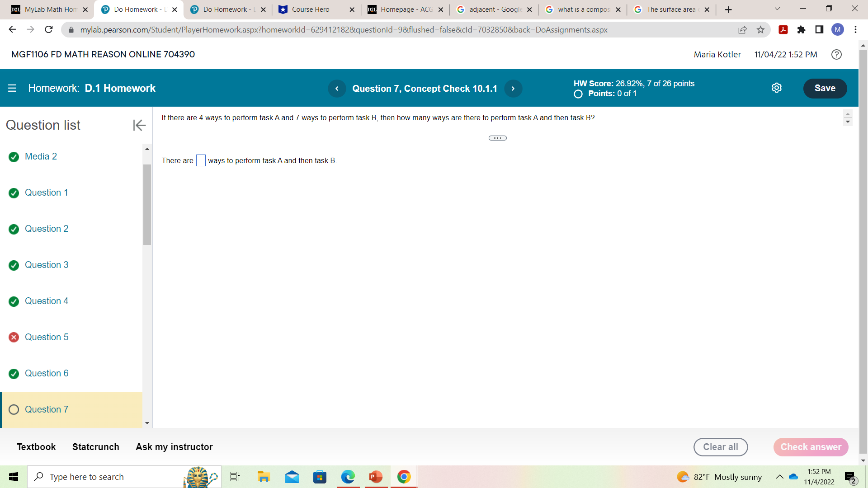Go to previous question with left arrow

click(x=337, y=89)
